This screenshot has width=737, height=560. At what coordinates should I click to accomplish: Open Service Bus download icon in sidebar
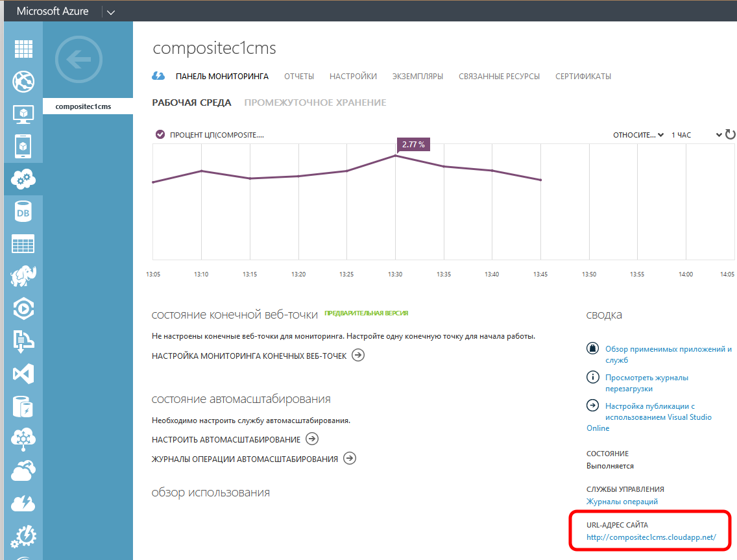(x=23, y=341)
